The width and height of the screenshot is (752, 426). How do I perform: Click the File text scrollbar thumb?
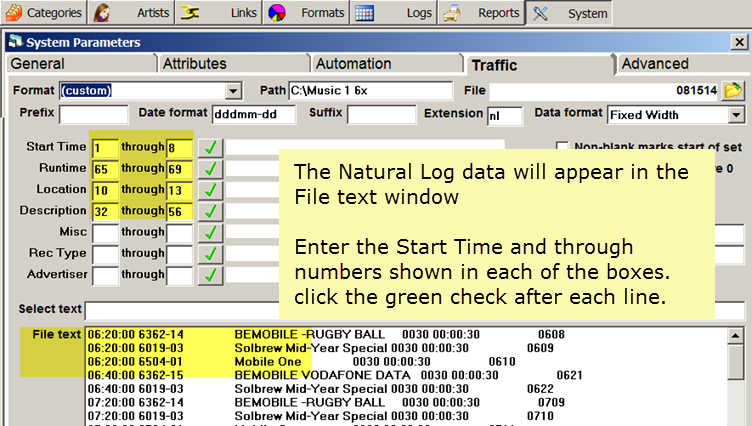(x=735, y=362)
